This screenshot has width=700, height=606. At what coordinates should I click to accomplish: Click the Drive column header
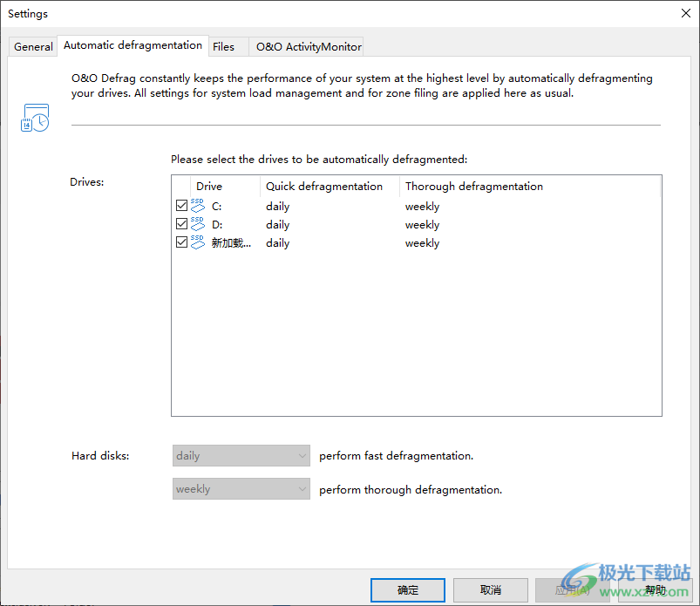(209, 186)
